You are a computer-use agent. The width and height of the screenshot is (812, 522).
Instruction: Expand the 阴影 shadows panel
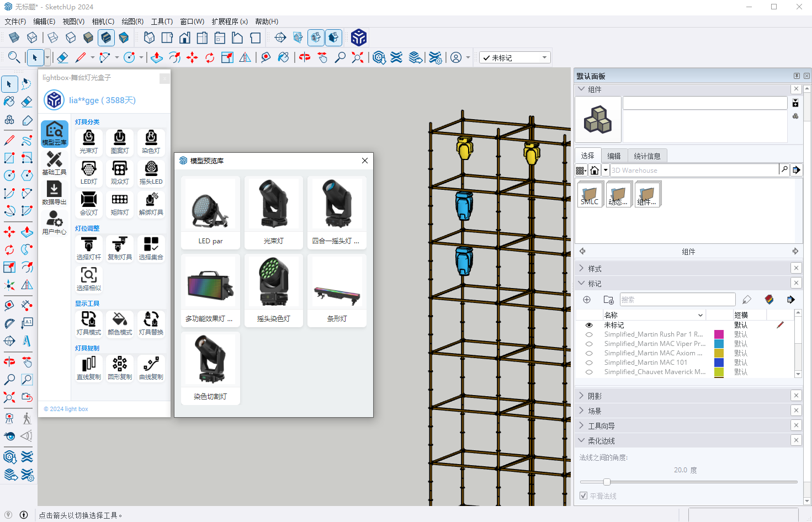pos(595,396)
